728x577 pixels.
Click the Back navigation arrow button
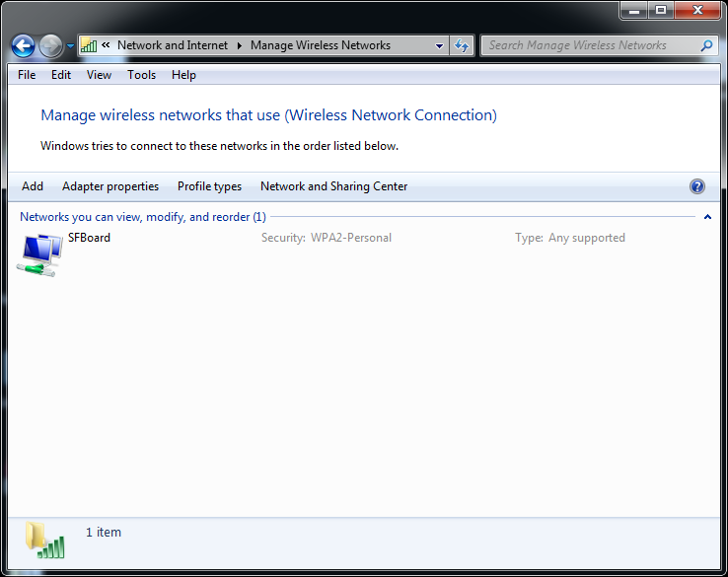[24, 45]
